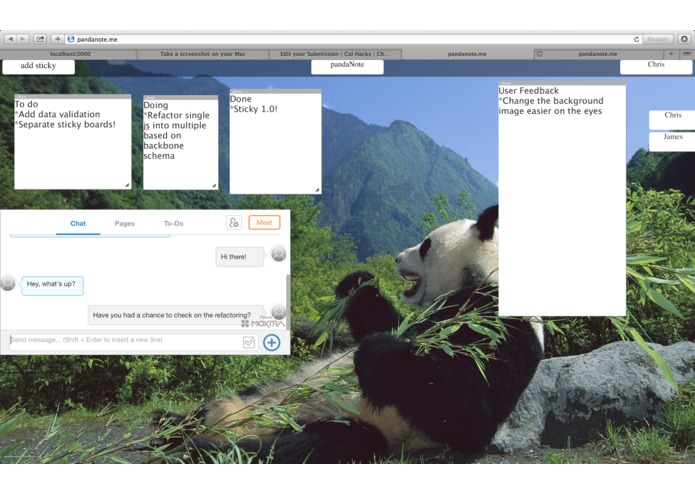Click 'Change the background' line in User Feedback
This screenshot has width=695, height=494.
coord(553,101)
